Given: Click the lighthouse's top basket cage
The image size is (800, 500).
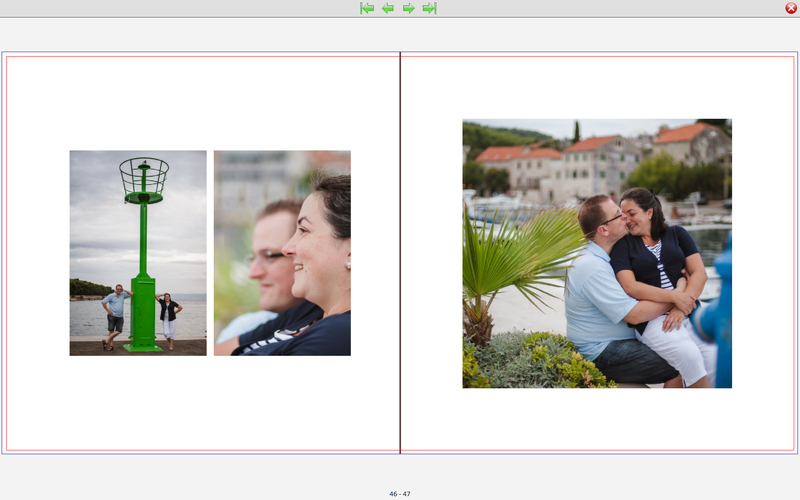Looking at the screenshot, I should click(144, 177).
